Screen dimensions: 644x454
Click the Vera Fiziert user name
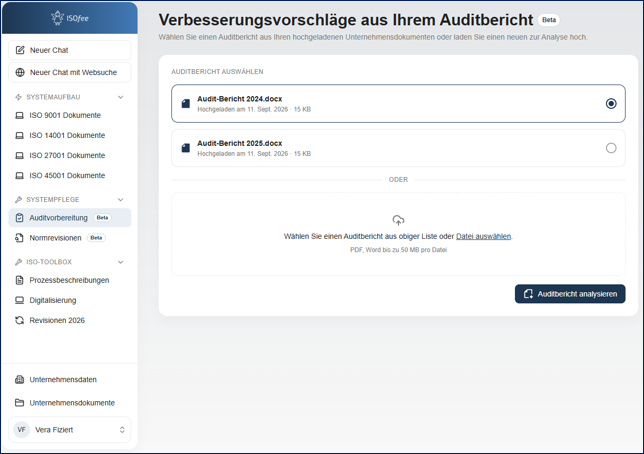click(54, 430)
